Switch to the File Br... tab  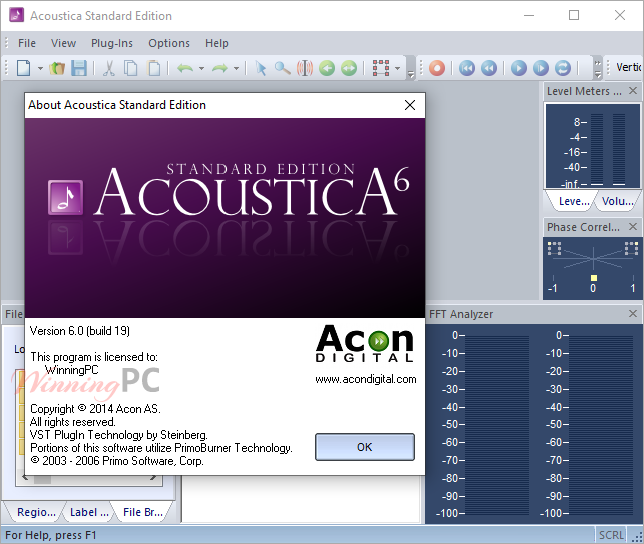tap(143, 512)
